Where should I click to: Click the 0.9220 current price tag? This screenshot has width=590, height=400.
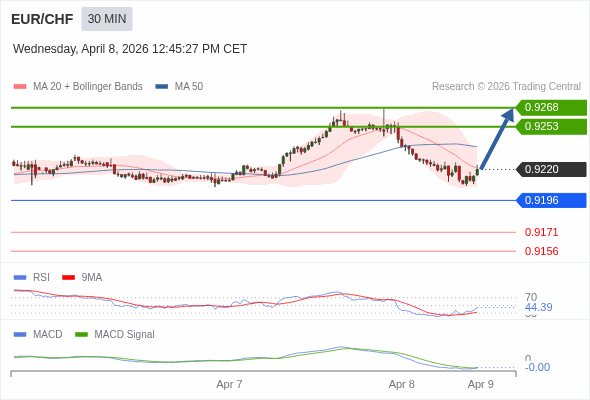(551, 169)
